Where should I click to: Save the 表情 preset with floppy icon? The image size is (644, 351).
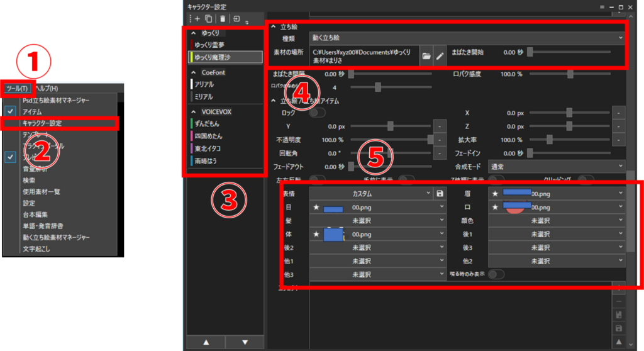[440, 193]
